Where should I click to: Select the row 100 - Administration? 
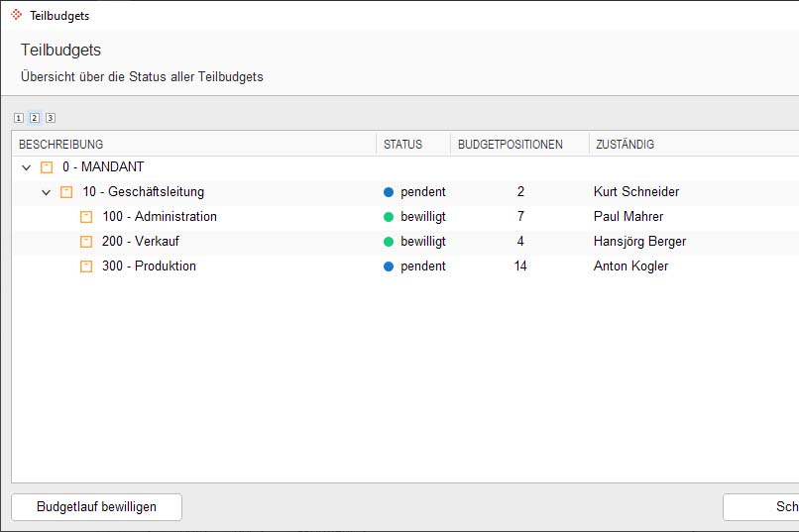(x=405, y=217)
